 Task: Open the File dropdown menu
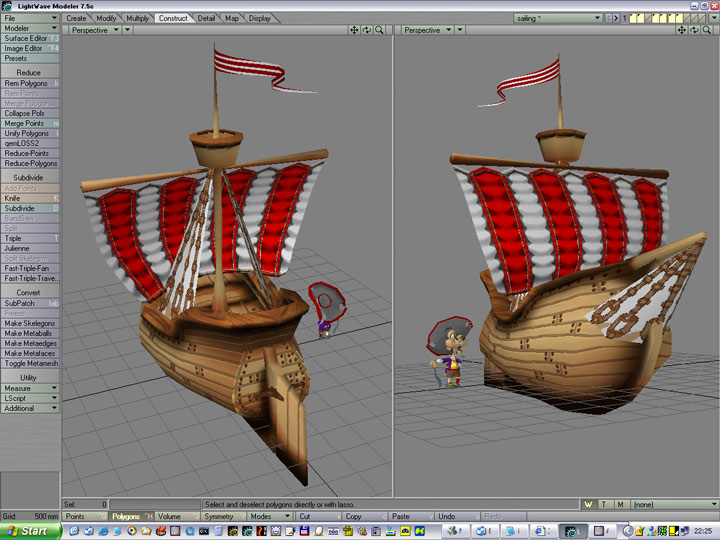pyautogui.click(x=30, y=18)
